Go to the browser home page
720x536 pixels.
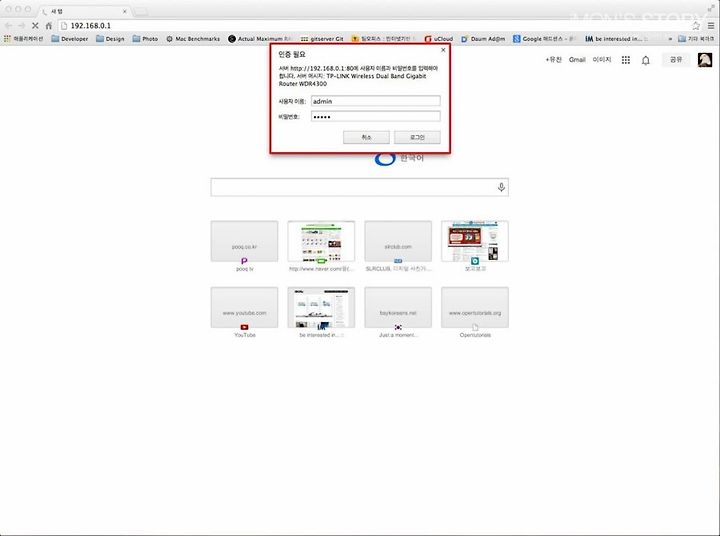[49, 26]
